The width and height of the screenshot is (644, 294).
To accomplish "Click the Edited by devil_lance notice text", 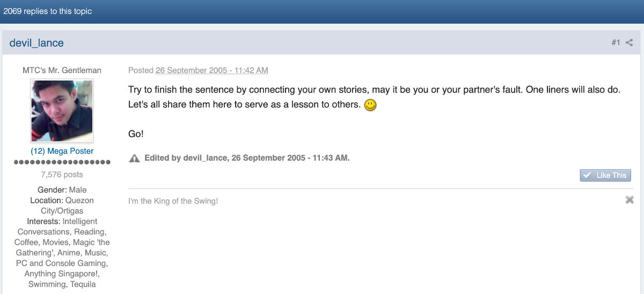I will (x=247, y=158).
